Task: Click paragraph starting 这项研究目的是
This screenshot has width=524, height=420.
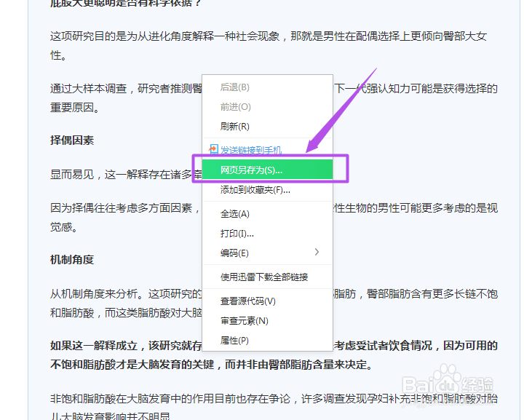Action: 269,45
